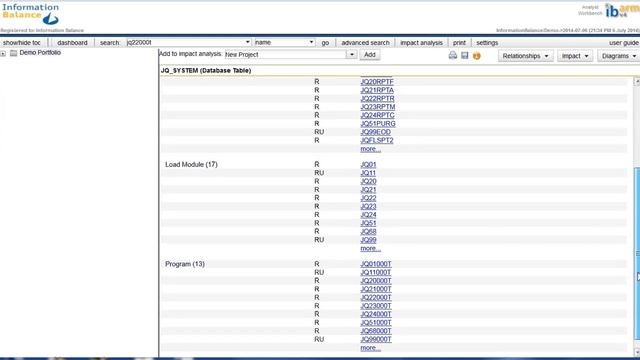Open the JQ22 load module link
Image resolution: width=640 pixels, height=360 pixels.
368,198
